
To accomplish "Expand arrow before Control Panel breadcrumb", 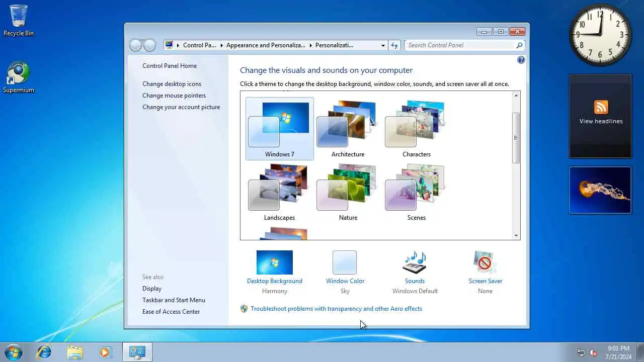I will click(178, 45).
